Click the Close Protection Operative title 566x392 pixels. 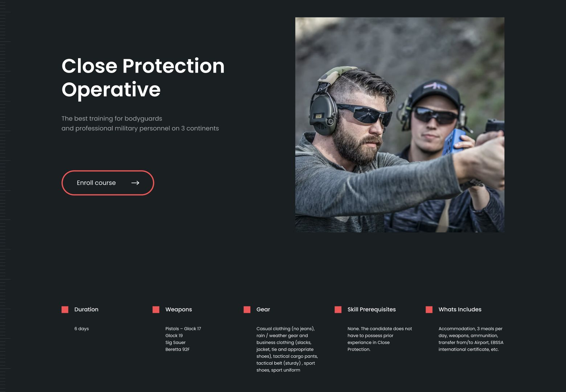[143, 78]
